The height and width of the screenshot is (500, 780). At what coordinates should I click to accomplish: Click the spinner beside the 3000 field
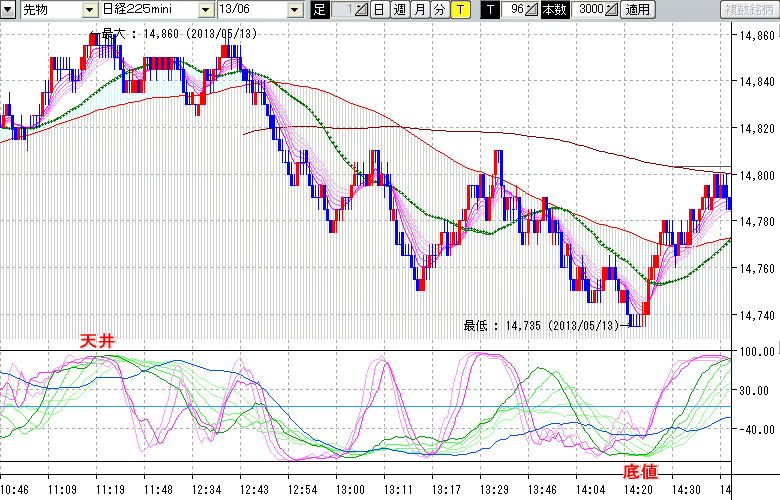[612, 10]
